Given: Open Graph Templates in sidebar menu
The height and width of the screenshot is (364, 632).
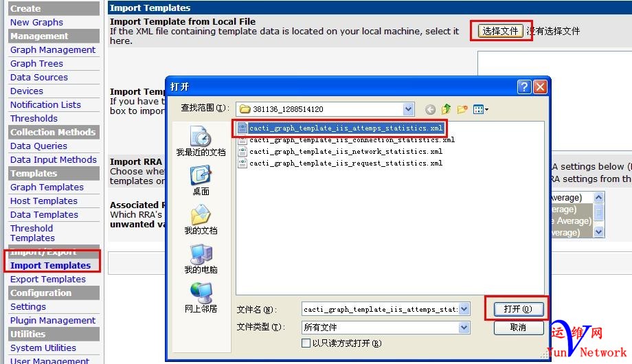Looking at the screenshot, I should 47,187.
